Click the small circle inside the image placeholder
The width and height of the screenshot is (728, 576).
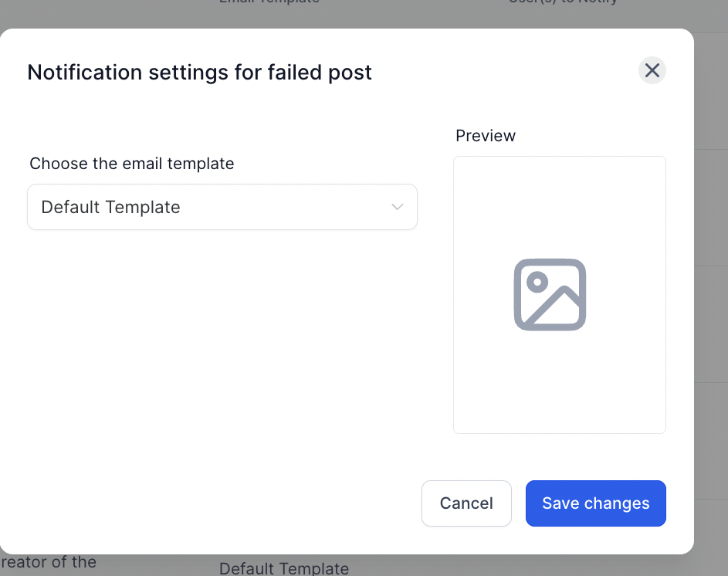537,282
